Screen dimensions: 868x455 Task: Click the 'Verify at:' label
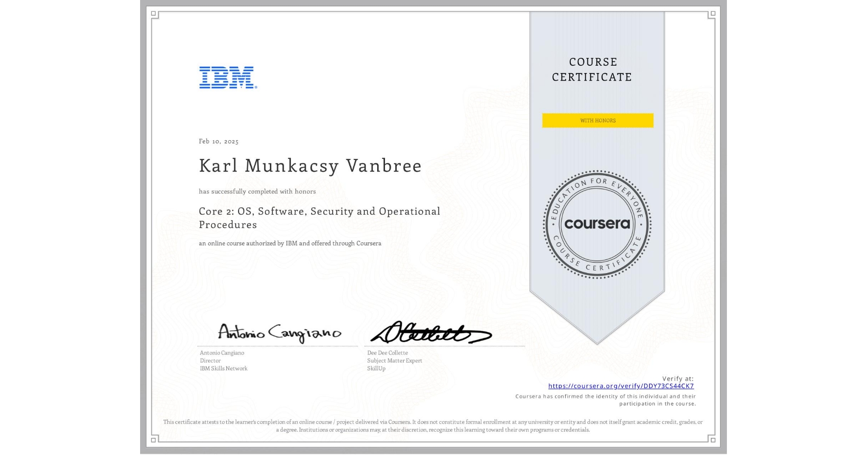[678, 379]
